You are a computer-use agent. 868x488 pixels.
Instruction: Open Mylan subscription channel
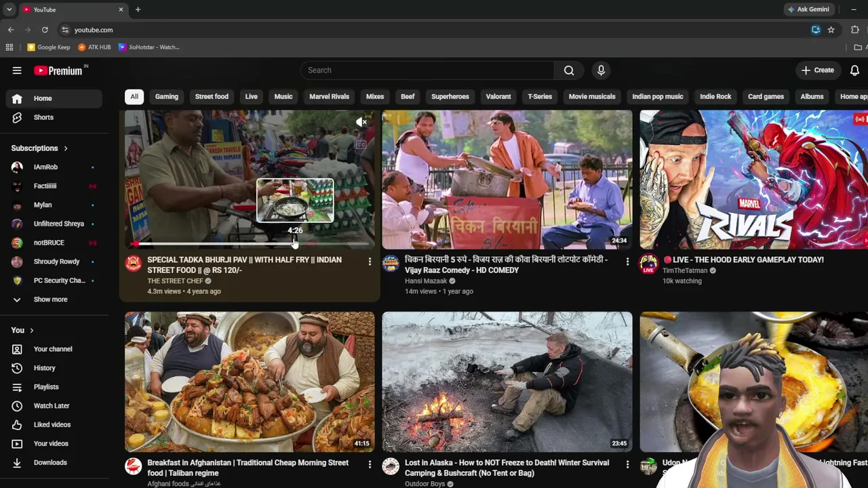pos(54,205)
